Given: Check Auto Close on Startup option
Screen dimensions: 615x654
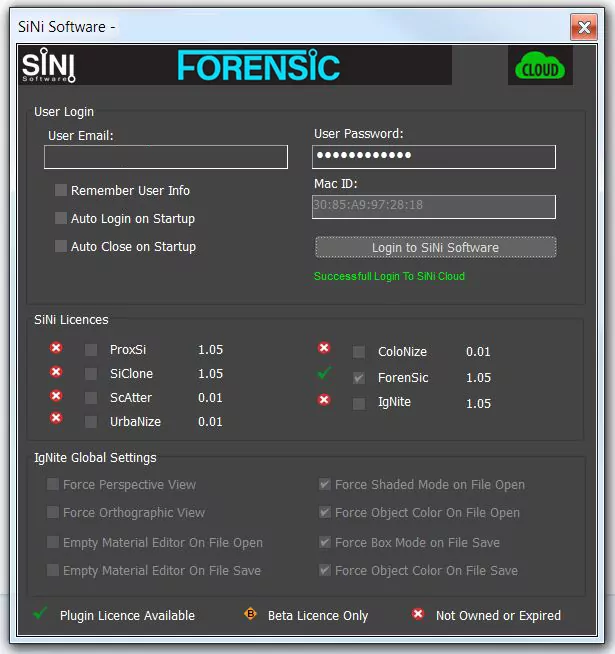Looking at the screenshot, I should pyautogui.click(x=61, y=246).
